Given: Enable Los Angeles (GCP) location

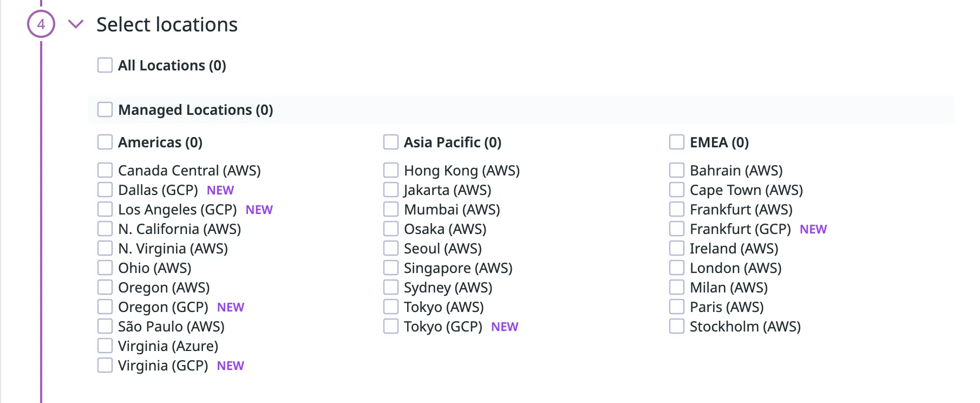Looking at the screenshot, I should [x=105, y=210].
